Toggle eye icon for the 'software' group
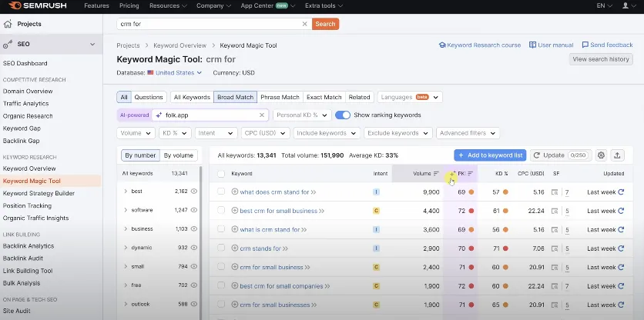The image size is (644, 320). (x=194, y=210)
